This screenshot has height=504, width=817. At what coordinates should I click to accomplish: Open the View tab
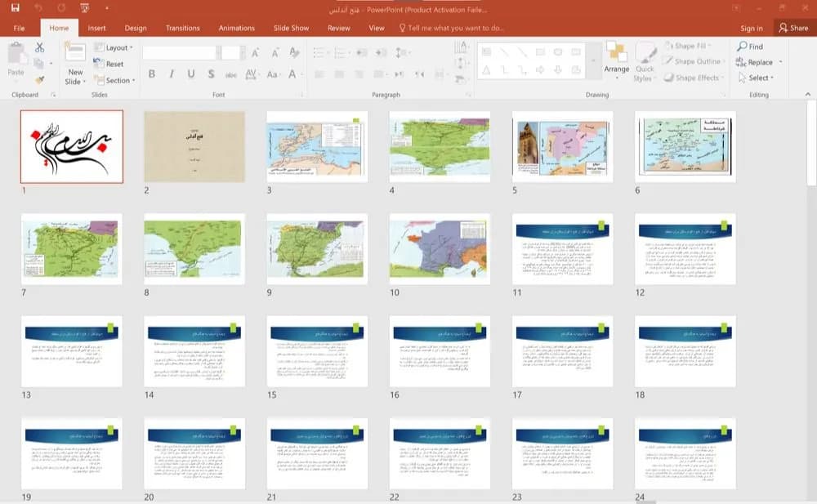pos(376,28)
